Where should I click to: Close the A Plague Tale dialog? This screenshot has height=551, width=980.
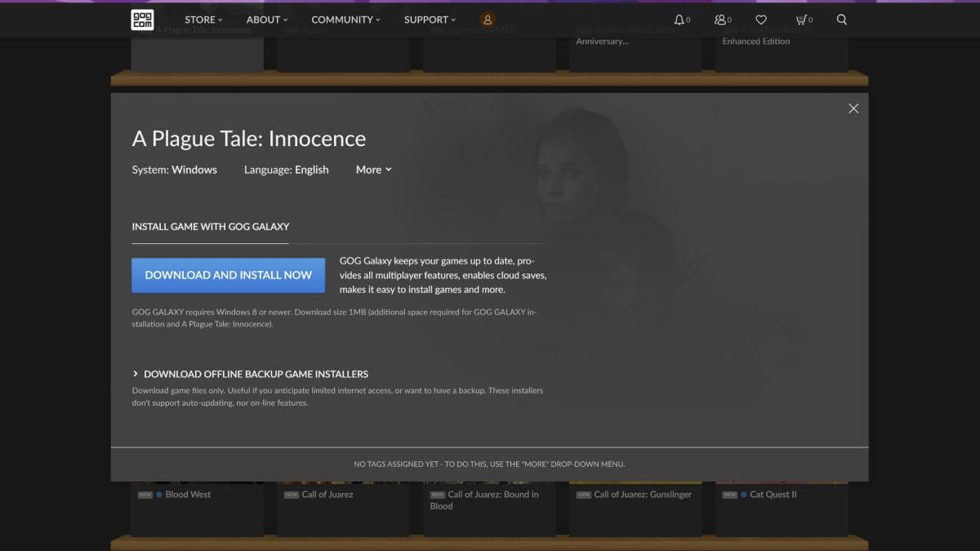(x=853, y=108)
